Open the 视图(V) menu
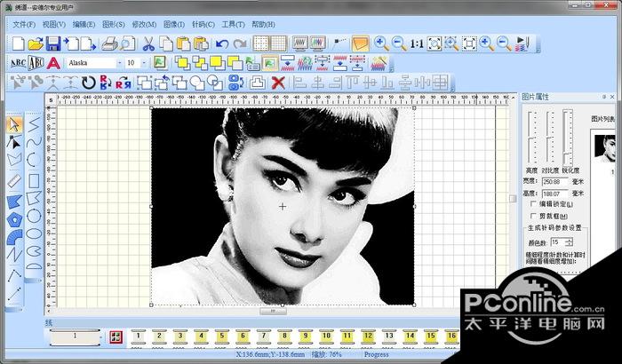Screen dimensions: 622x364 (x=54, y=24)
